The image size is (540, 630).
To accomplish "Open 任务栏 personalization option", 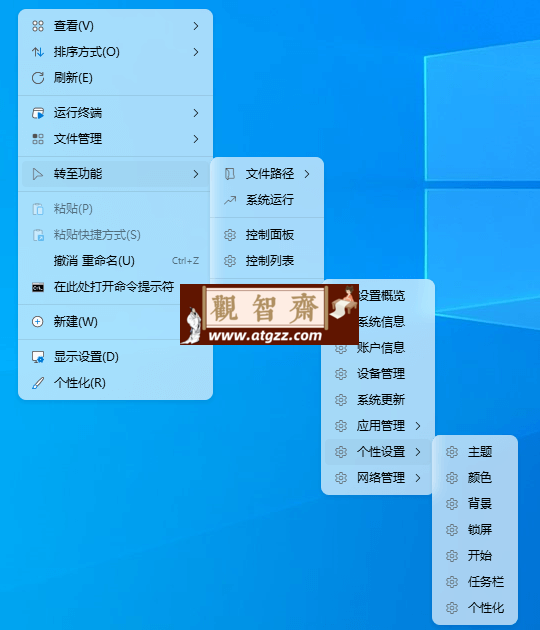I will click(475, 582).
